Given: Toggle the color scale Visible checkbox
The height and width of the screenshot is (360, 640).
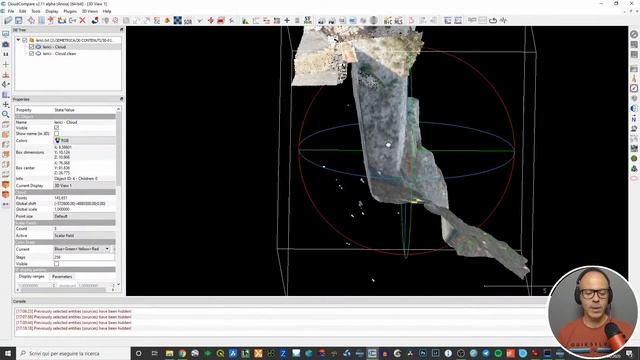Looking at the screenshot, I should (56, 264).
